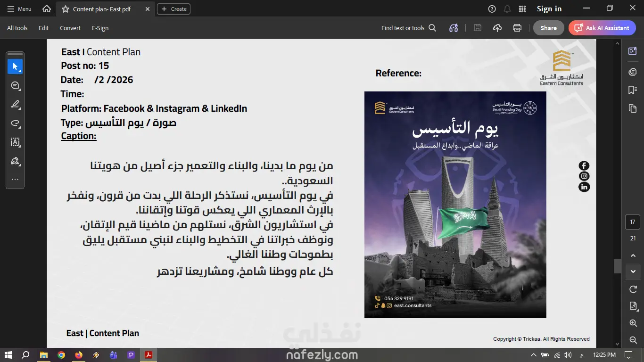Viewport: 644px width, 362px height.
Task: Click the current page number 17 box
Action: coord(633,222)
